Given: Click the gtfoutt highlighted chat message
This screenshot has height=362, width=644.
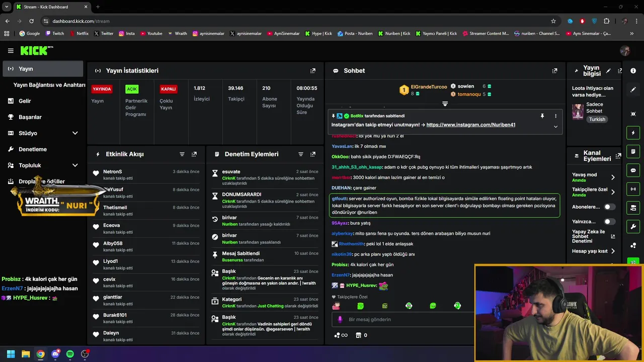Looking at the screenshot, I should [x=444, y=206].
